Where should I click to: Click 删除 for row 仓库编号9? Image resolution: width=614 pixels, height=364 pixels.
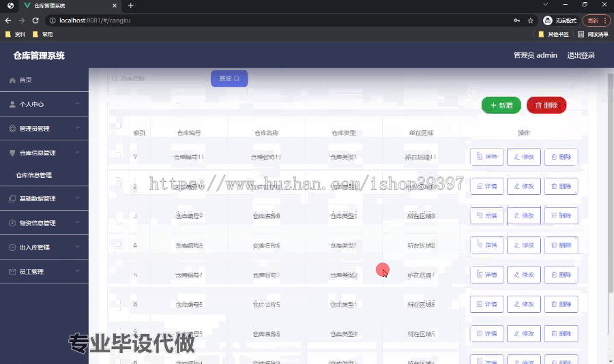pos(561,215)
